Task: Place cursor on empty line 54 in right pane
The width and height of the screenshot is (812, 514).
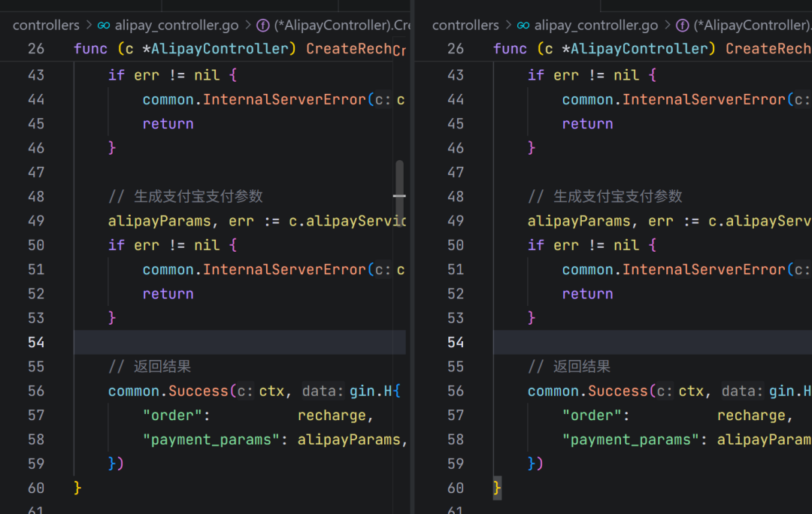Action: tap(653, 343)
